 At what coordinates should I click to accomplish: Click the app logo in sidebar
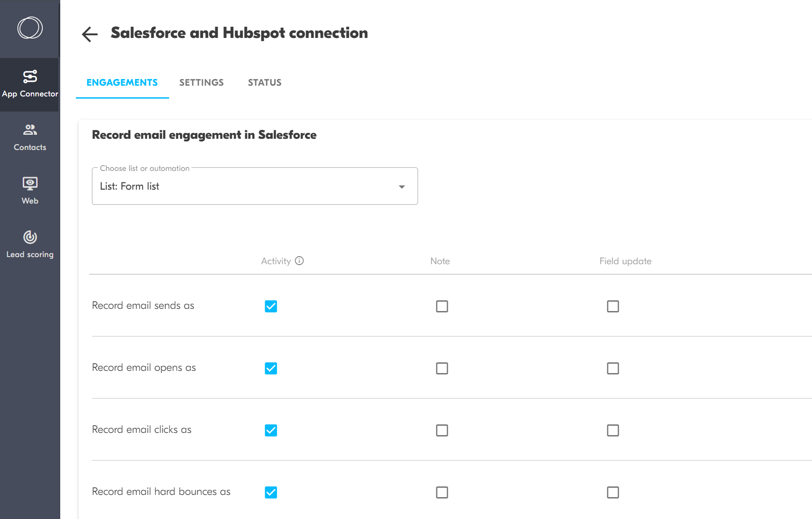click(30, 28)
